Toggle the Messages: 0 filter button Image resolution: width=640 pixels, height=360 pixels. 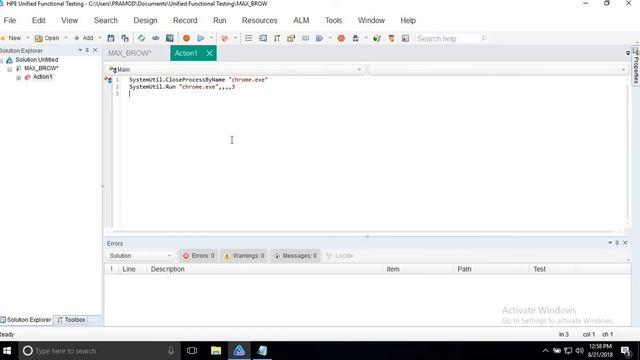(x=295, y=256)
